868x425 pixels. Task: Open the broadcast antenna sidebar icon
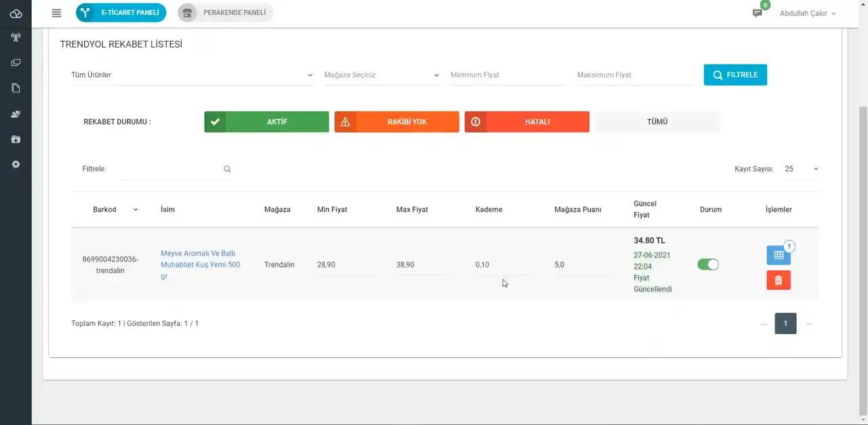point(16,37)
